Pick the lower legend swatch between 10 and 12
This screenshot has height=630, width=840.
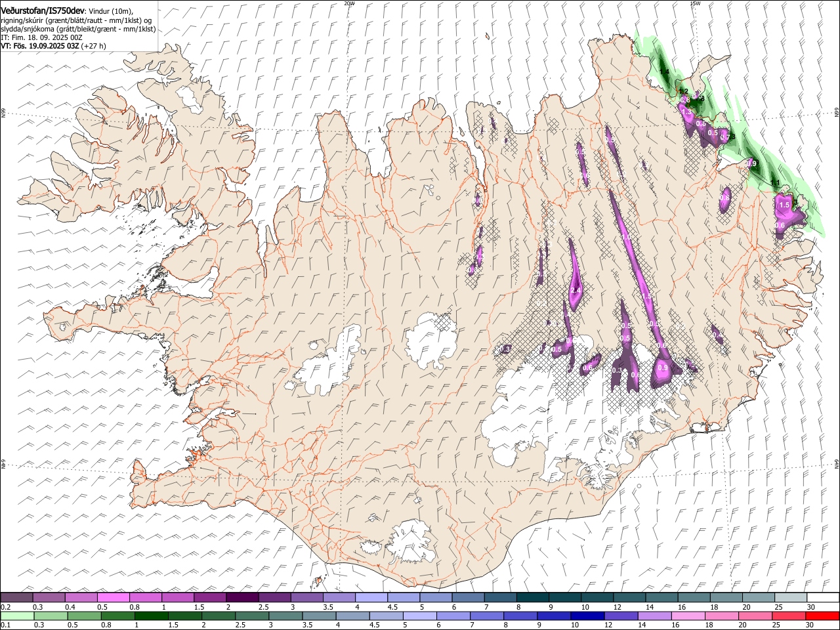coord(587,616)
